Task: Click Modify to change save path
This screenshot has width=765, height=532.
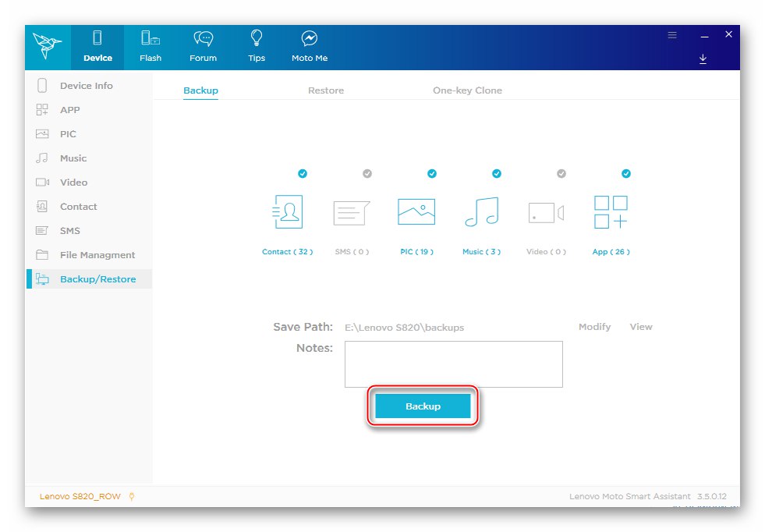Action: [x=595, y=327]
